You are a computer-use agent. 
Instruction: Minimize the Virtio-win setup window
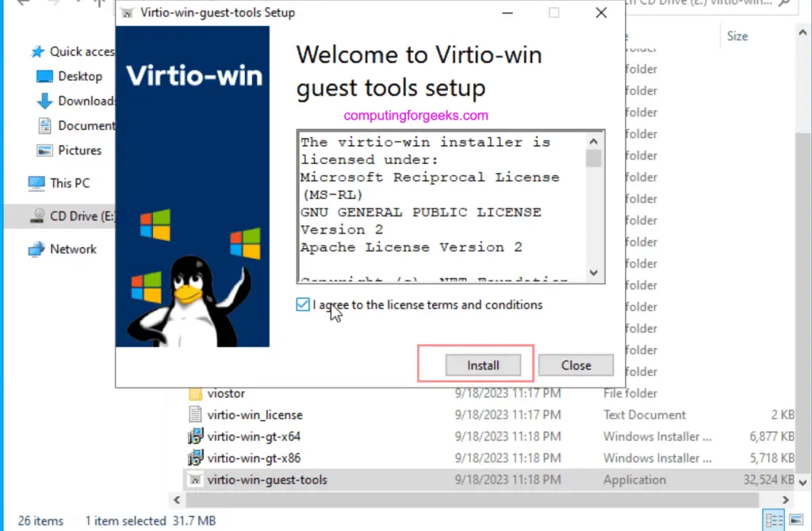[x=507, y=13]
